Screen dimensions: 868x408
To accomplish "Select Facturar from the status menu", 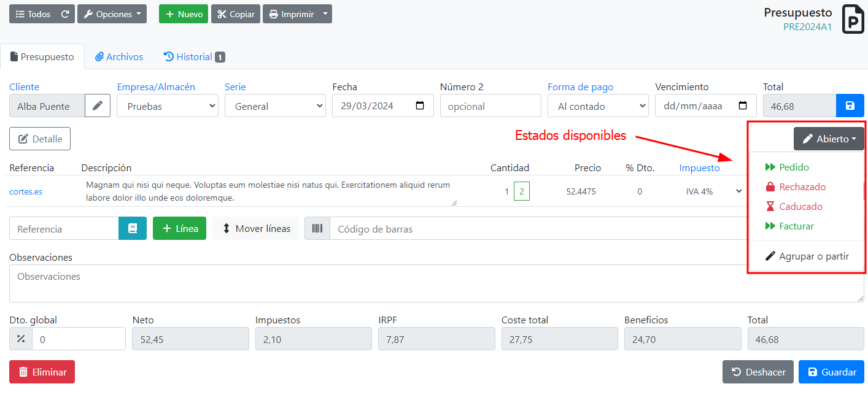I will [x=796, y=226].
